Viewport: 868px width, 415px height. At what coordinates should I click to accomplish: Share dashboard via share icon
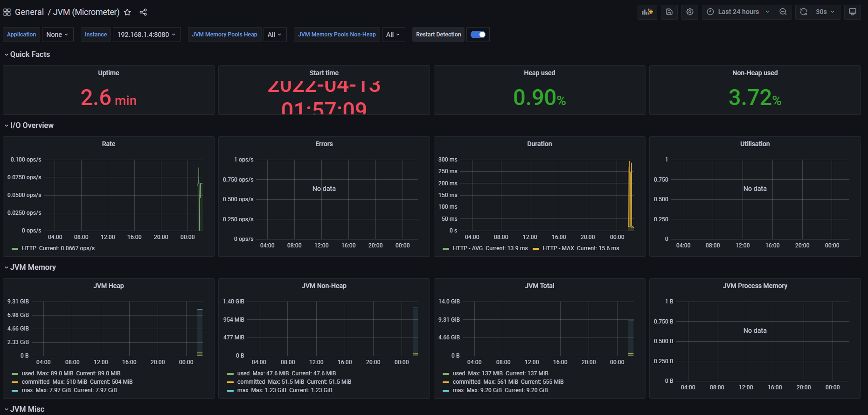tap(143, 12)
